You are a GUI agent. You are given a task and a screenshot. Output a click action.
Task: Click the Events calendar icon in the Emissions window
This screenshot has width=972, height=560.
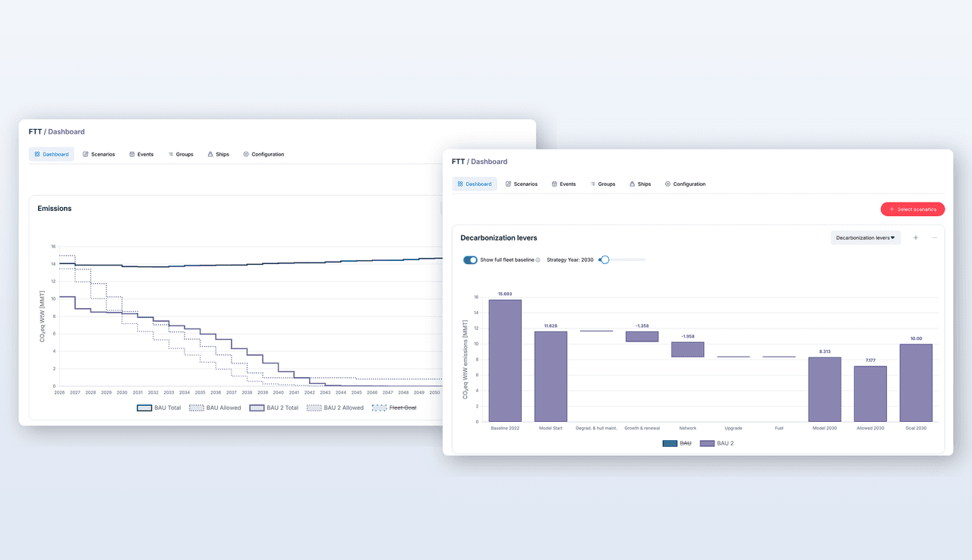tap(132, 154)
